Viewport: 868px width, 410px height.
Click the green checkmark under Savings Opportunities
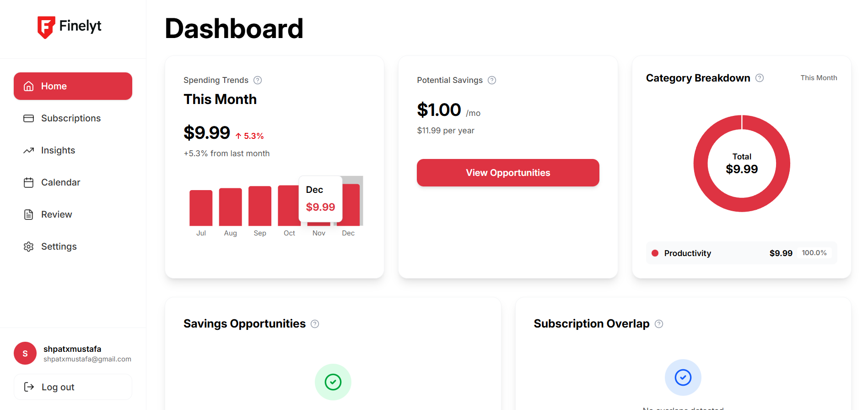tap(333, 382)
